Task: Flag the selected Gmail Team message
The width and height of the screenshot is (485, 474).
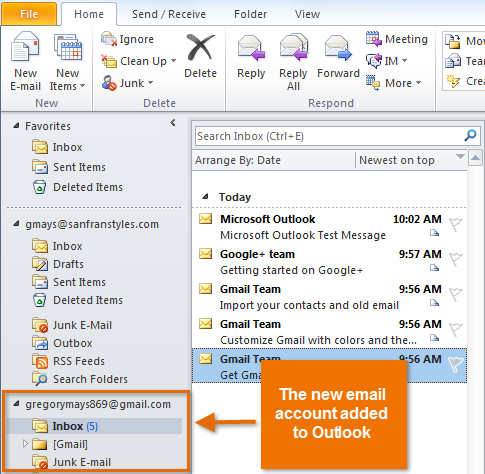Action: pos(455,364)
